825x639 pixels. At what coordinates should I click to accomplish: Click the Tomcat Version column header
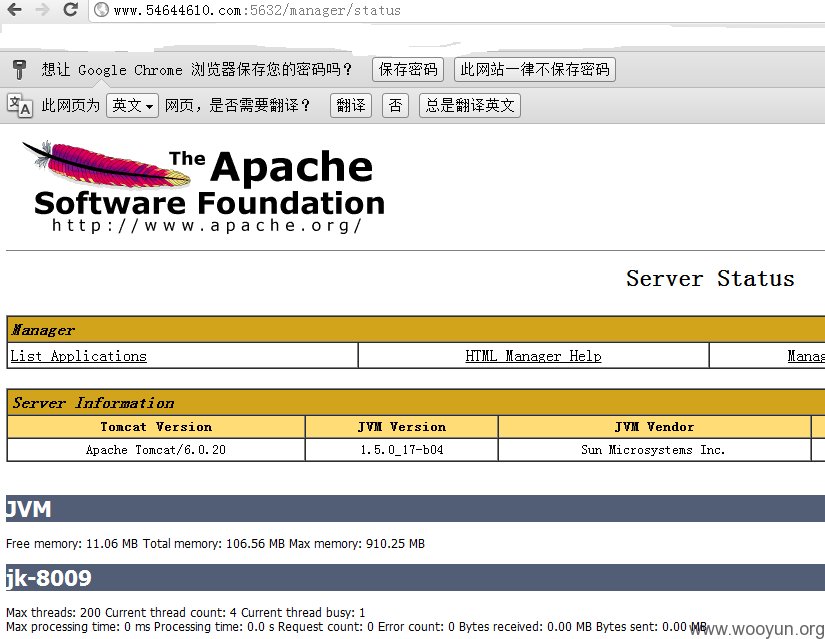(156, 427)
